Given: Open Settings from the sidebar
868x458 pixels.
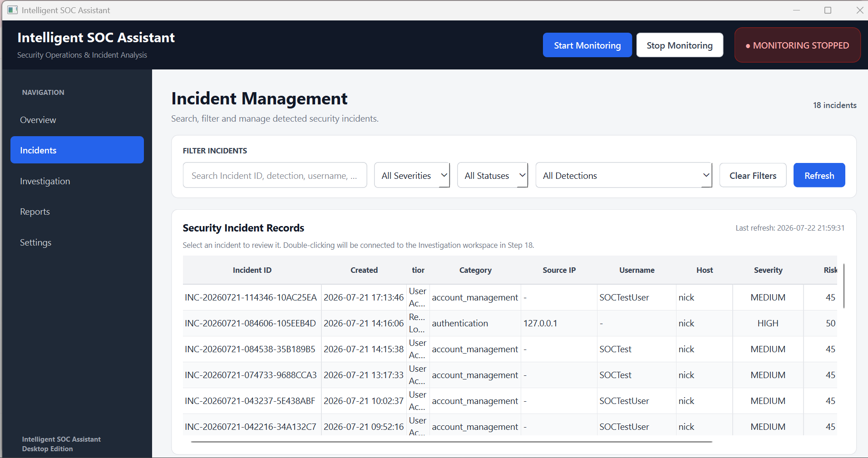Looking at the screenshot, I should [77, 242].
